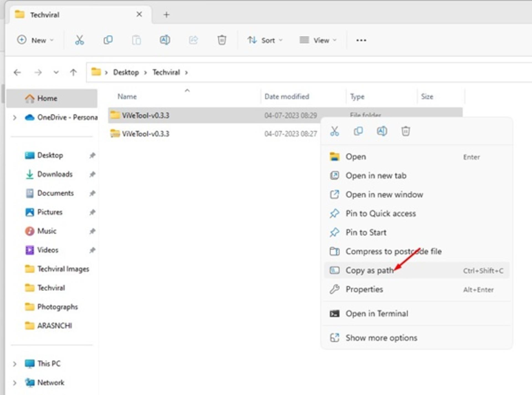Select ViVeTool-v0.3.3 folder modified 08:29
Viewport: 532px width, 395px height.
[x=285, y=115]
